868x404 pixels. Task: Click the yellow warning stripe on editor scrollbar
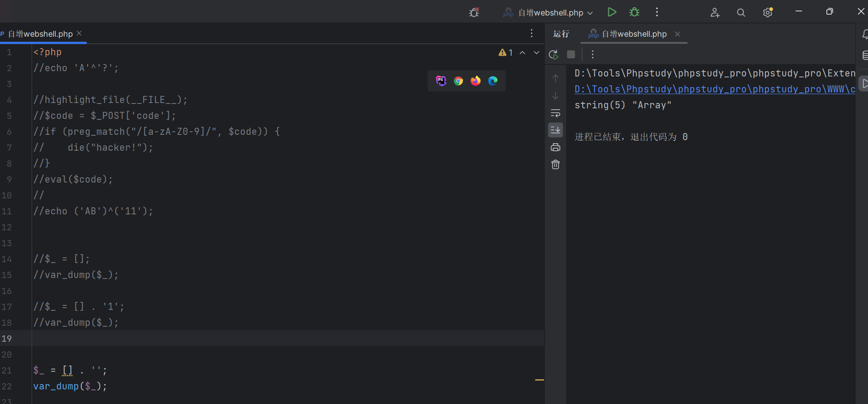coord(539,380)
